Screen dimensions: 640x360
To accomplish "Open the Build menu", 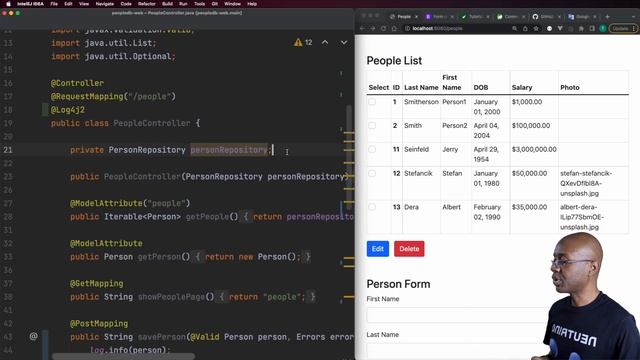I will 167,4.
